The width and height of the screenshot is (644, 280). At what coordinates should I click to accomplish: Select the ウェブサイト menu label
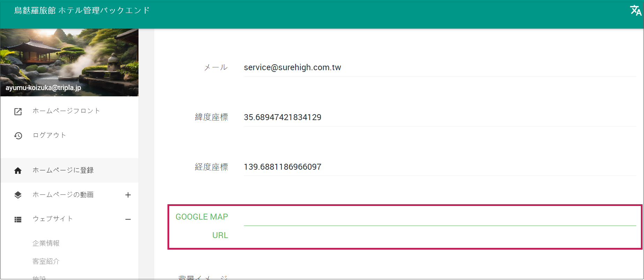[53, 219]
